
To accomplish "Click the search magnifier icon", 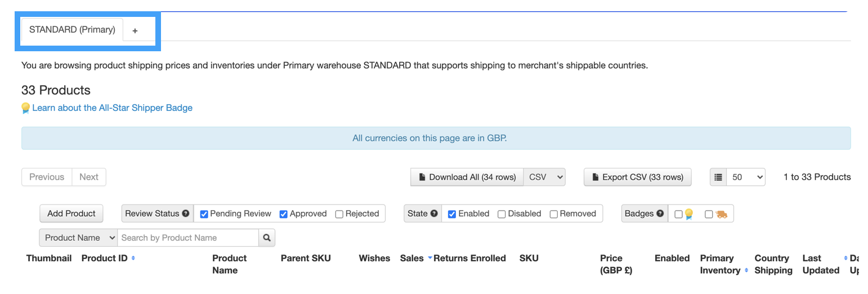I will (x=267, y=238).
